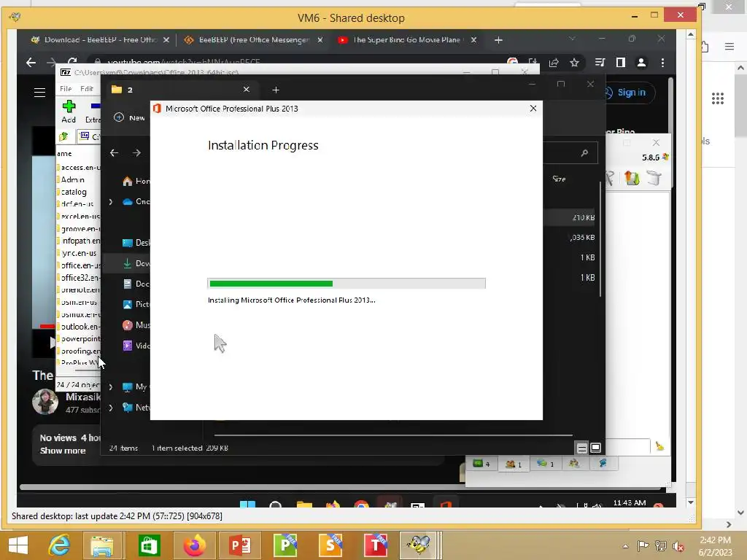Click the Office installation progress bar
The width and height of the screenshot is (747, 560).
[x=347, y=284]
